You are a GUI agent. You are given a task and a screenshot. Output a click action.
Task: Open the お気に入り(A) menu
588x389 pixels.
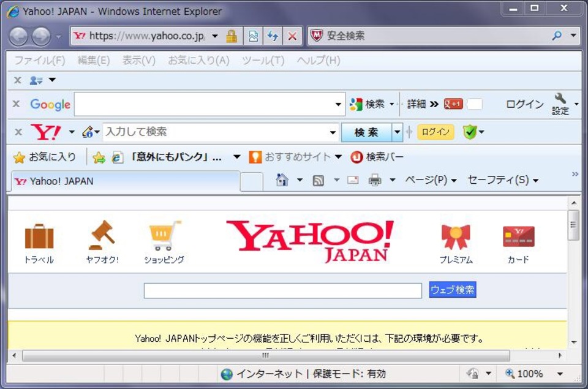pyautogui.click(x=198, y=61)
